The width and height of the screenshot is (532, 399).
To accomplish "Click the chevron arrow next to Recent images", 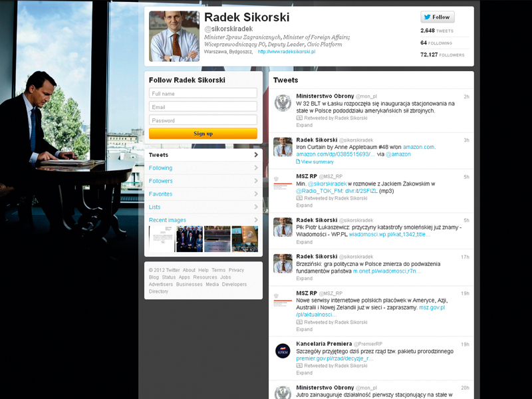I will [256, 220].
